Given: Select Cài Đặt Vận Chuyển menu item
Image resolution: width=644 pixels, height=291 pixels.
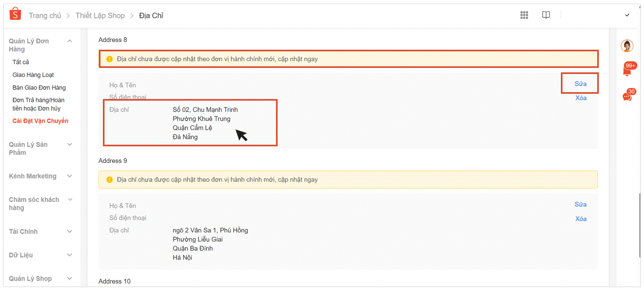Looking at the screenshot, I should [x=40, y=121].
